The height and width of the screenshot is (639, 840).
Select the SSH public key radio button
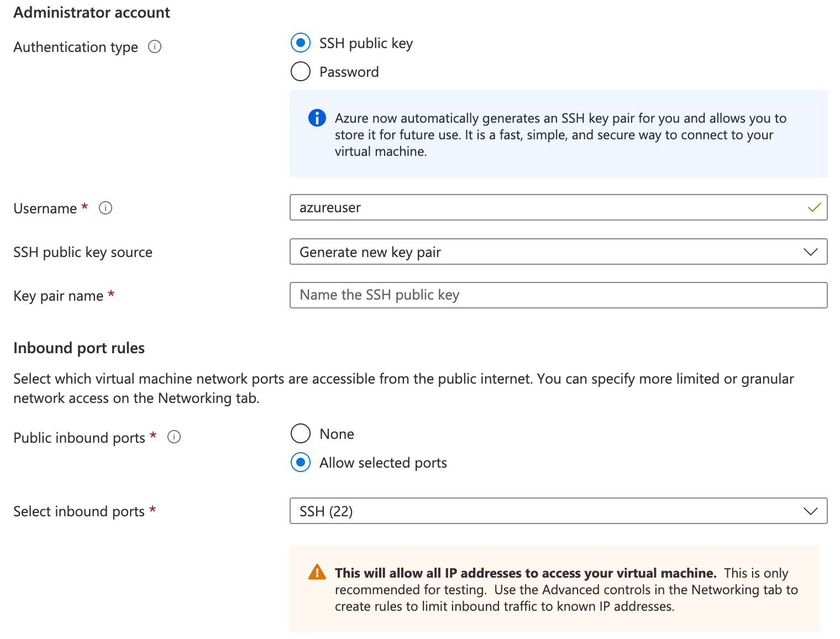300,43
